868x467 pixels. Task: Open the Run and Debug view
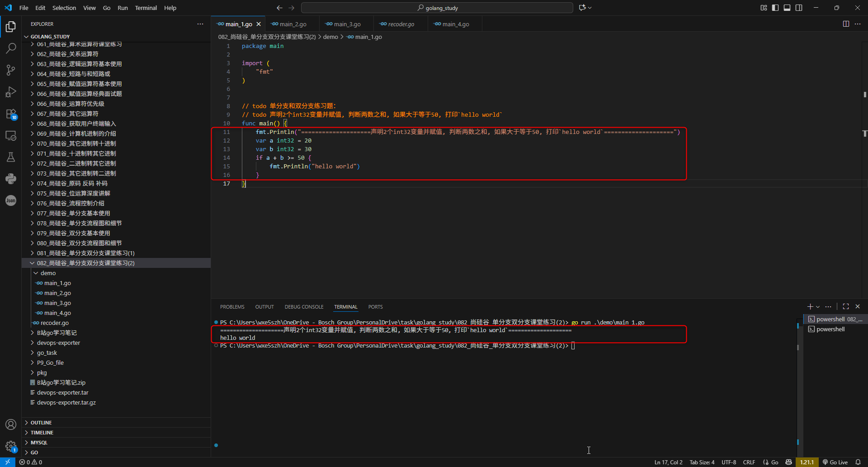(11, 92)
